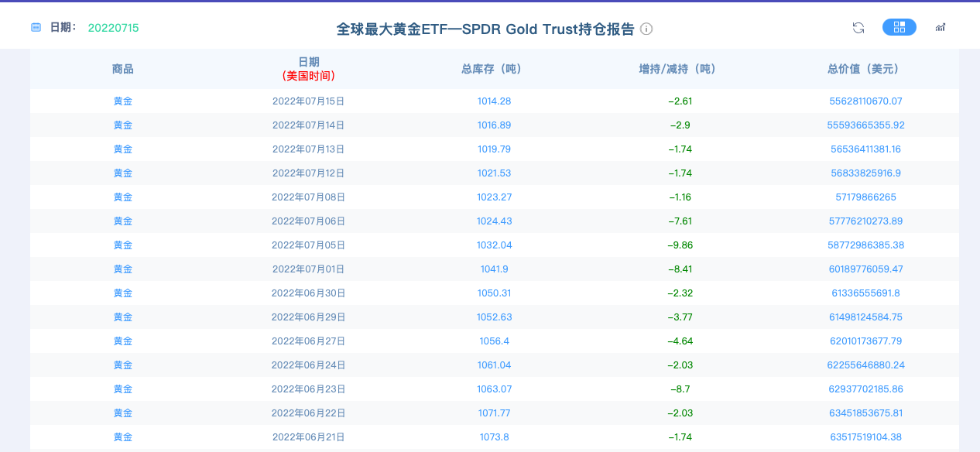Screen dimensions: 980x452
Task: Click total value 55593665355.92
Action: coord(866,125)
